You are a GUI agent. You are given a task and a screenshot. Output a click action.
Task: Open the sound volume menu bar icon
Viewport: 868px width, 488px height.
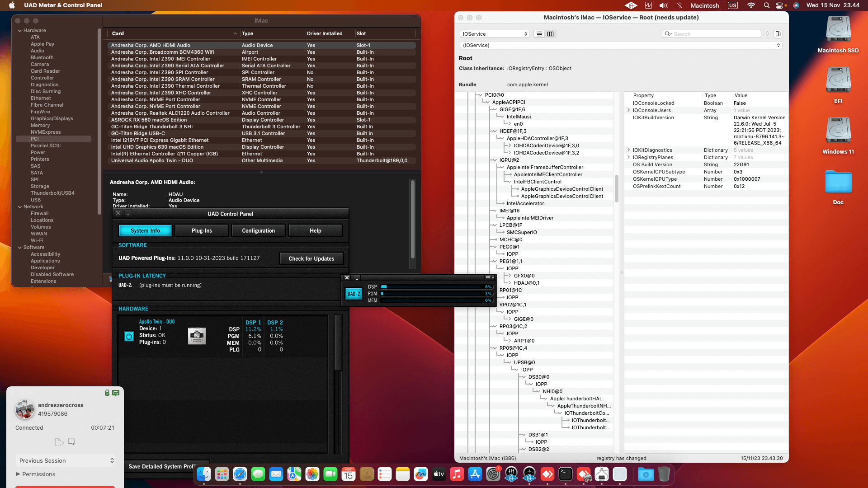pos(664,5)
